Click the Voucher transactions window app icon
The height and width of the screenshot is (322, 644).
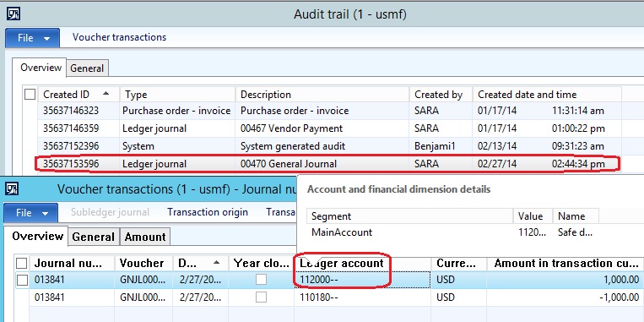tap(13, 189)
